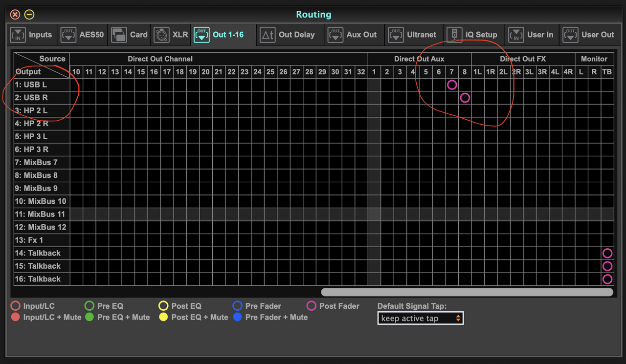Screen dimensions: 626x364
Task: Click the '8: MixBus 8' row label
Action: 42,175
